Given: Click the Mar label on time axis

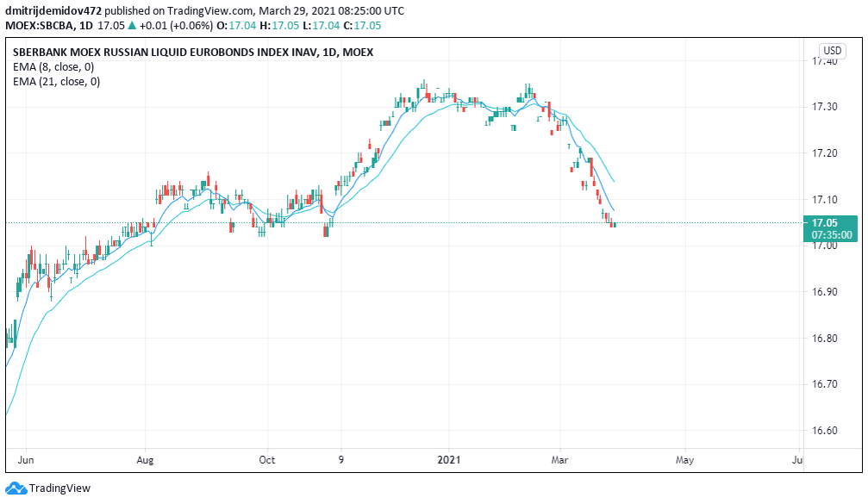Looking at the screenshot, I should point(559,460).
